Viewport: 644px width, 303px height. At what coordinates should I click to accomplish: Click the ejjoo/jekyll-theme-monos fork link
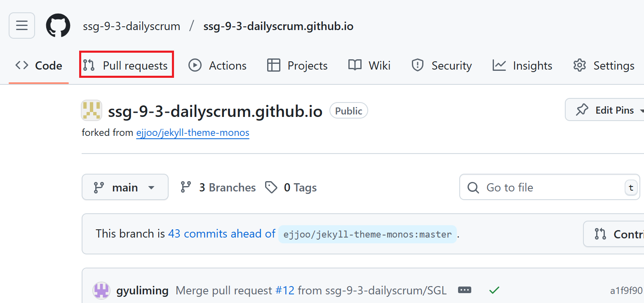point(193,133)
